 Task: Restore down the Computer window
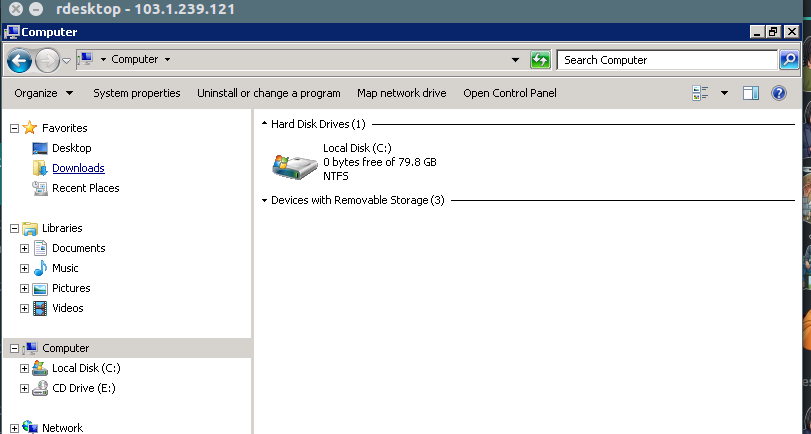(x=773, y=32)
